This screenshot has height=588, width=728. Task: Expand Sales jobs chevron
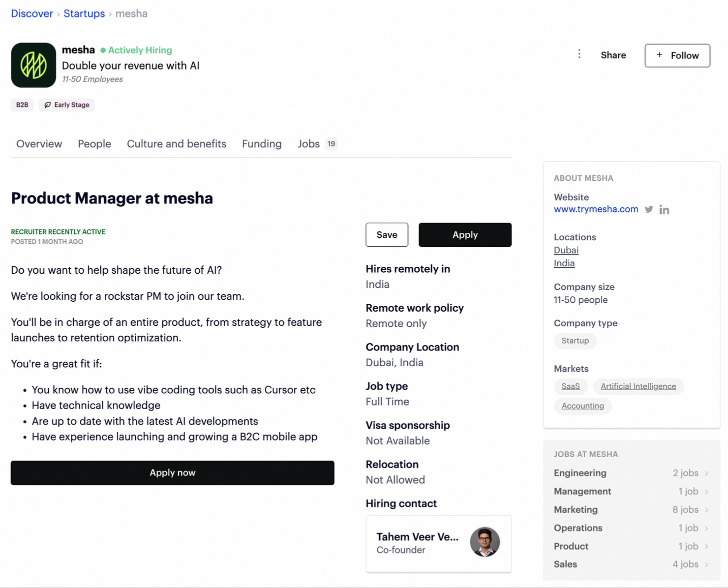pos(706,565)
